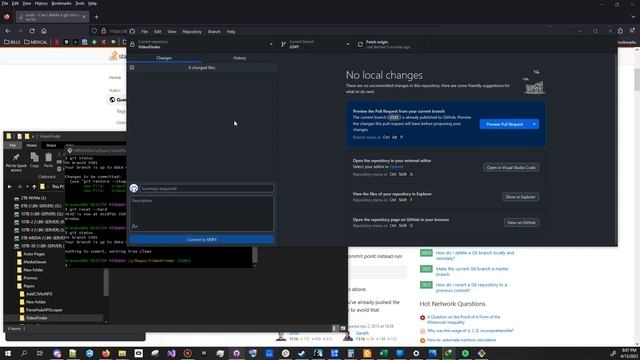Click the Options link for editor selection
The width and height of the screenshot is (640, 360).
pyautogui.click(x=396, y=167)
